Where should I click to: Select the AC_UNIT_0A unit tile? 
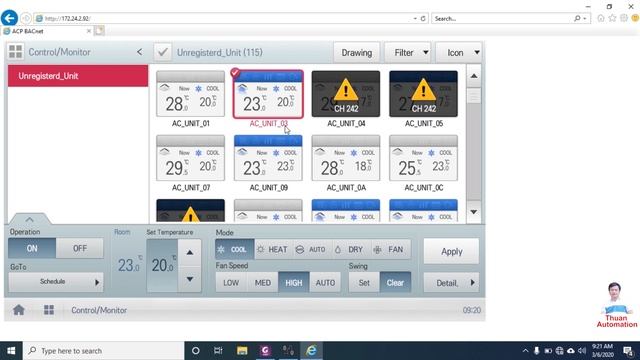pyautogui.click(x=346, y=158)
